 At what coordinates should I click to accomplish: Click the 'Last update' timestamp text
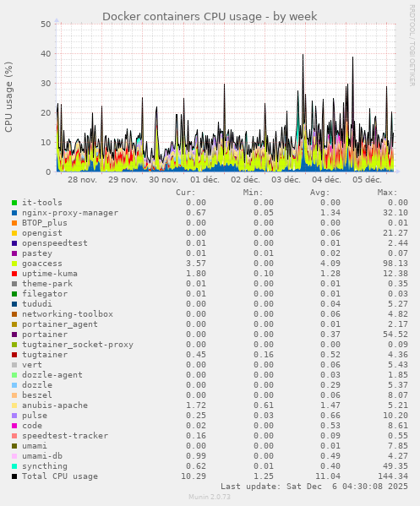pyautogui.click(x=314, y=487)
